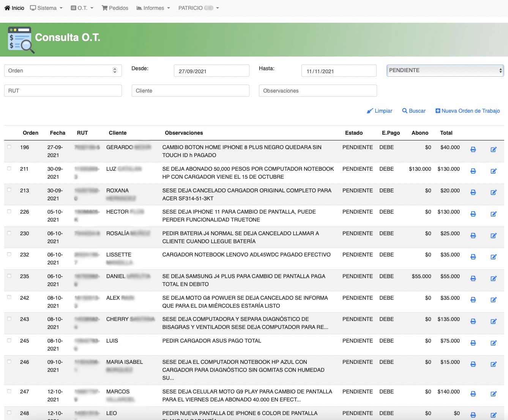The height and width of the screenshot is (420, 508).
Task: Edit order 213 with the pencil icon
Action: pyautogui.click(x=494, y=192)
